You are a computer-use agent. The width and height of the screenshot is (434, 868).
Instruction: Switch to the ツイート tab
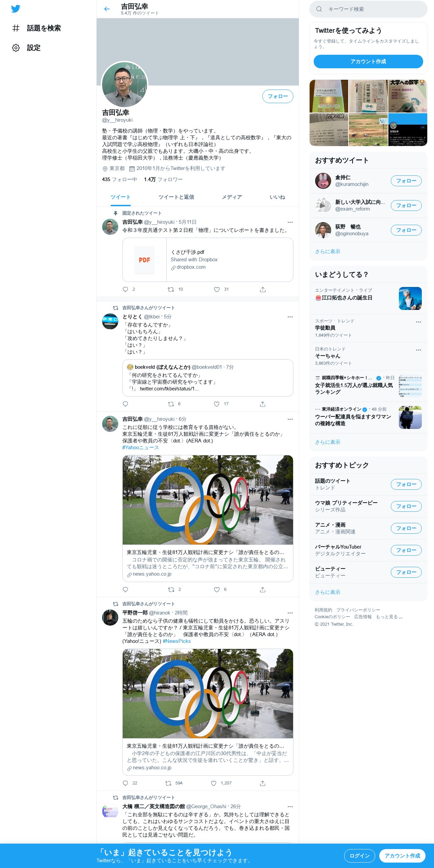click(120, 197)
